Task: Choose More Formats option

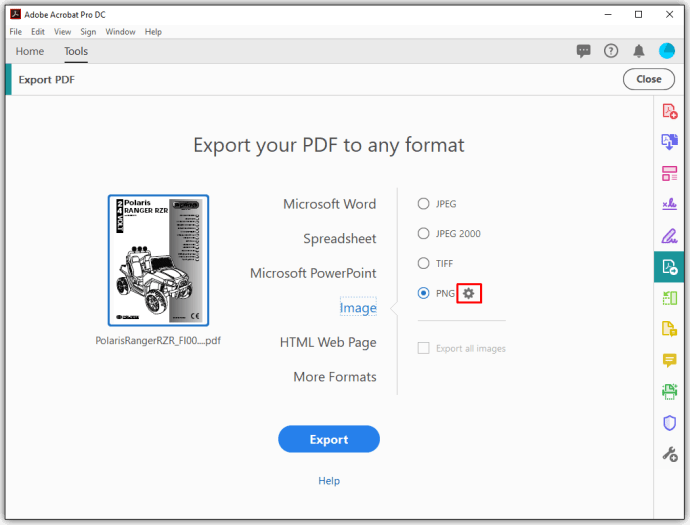Action: tap(335, 377)
